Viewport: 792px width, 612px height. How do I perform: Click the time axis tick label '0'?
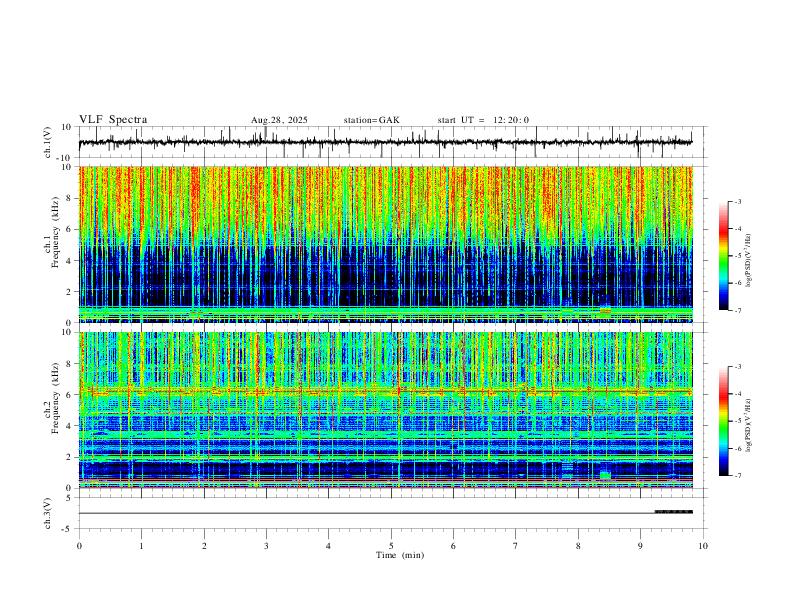pyautogui.click(x=79, y=546)
